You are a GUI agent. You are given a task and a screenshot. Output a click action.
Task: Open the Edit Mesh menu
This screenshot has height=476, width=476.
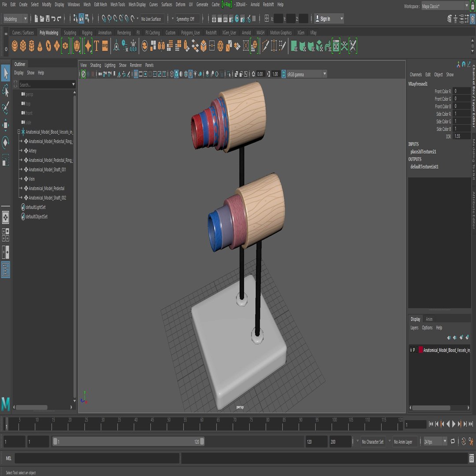100,4
